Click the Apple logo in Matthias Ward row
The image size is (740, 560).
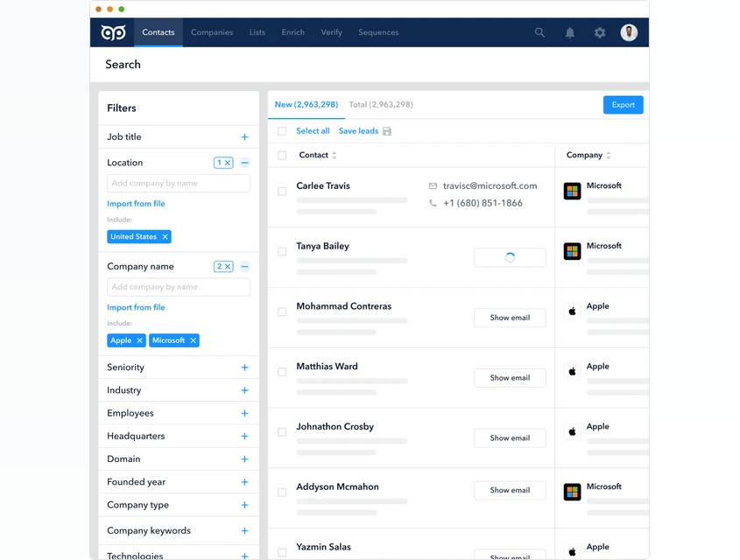pyautogui.click(x=572, y=372)
